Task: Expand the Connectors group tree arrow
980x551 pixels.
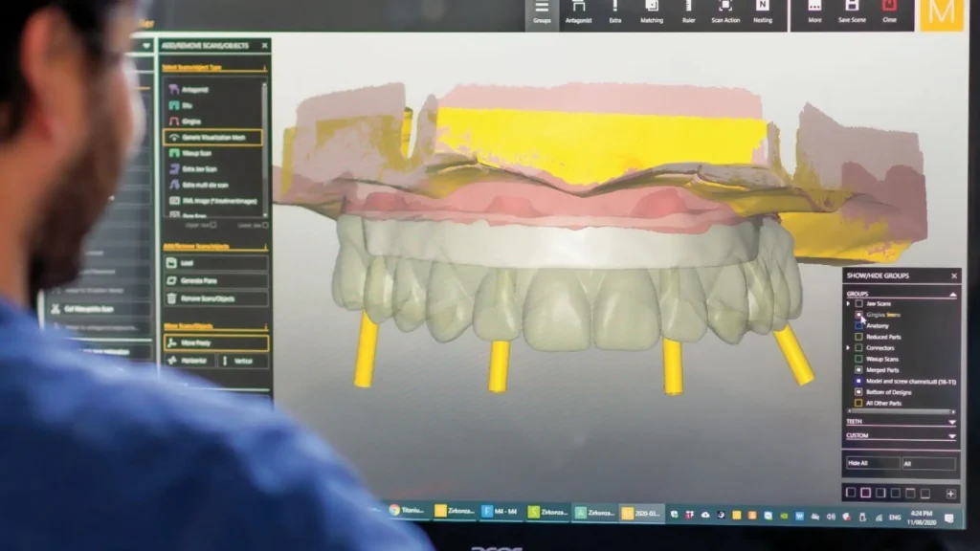Action: [x=848, y=347]
